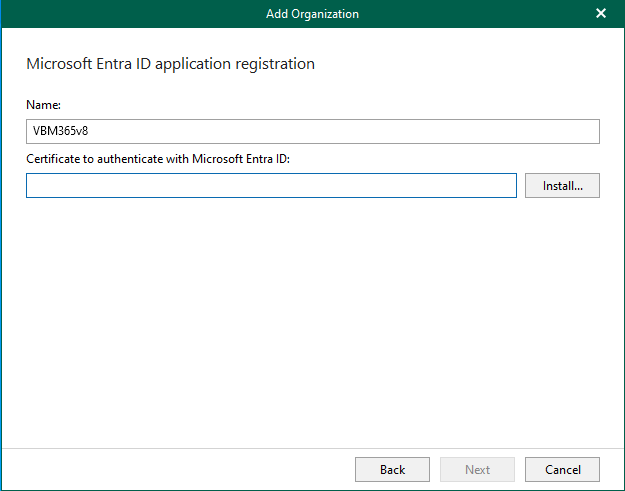Screen dimensions: 625x491
Task: Click the Install... button
Action: coord(561,186)
